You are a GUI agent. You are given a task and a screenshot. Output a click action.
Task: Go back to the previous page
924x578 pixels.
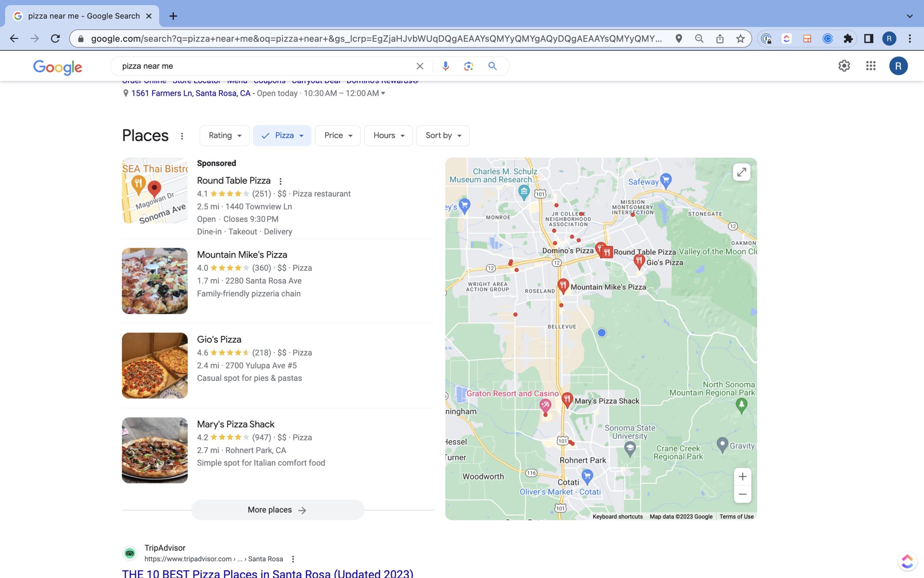(x=14, y=39)
